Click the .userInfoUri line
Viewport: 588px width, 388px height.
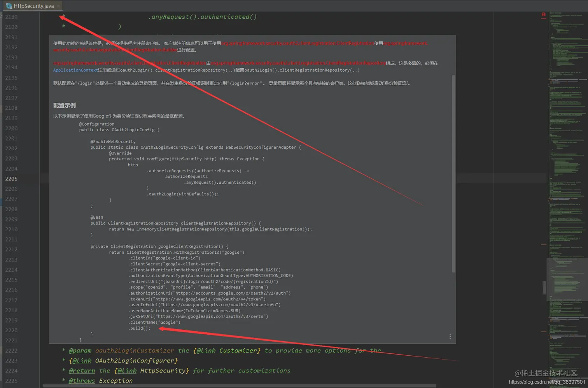point(204,305)
